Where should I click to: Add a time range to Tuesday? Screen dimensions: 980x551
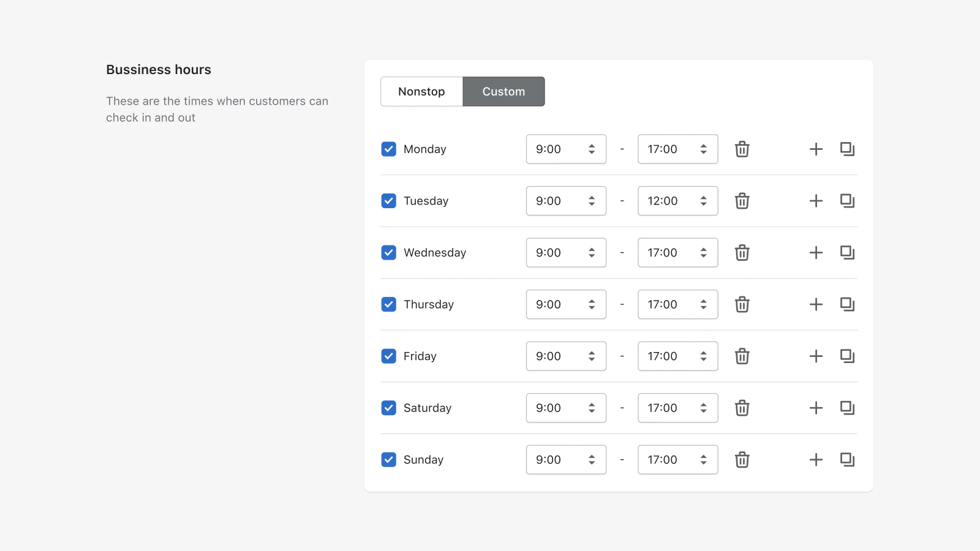pos(816,201)
